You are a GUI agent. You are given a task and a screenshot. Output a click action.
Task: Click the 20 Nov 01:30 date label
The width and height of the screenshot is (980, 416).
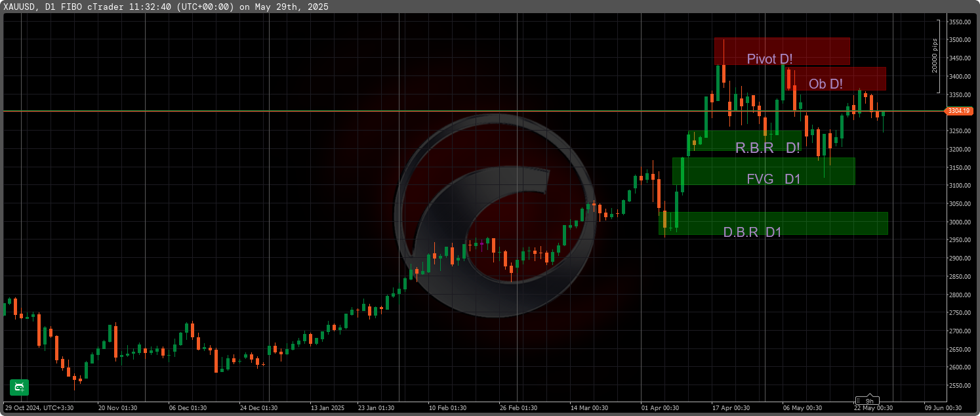[x=117, y=408]
